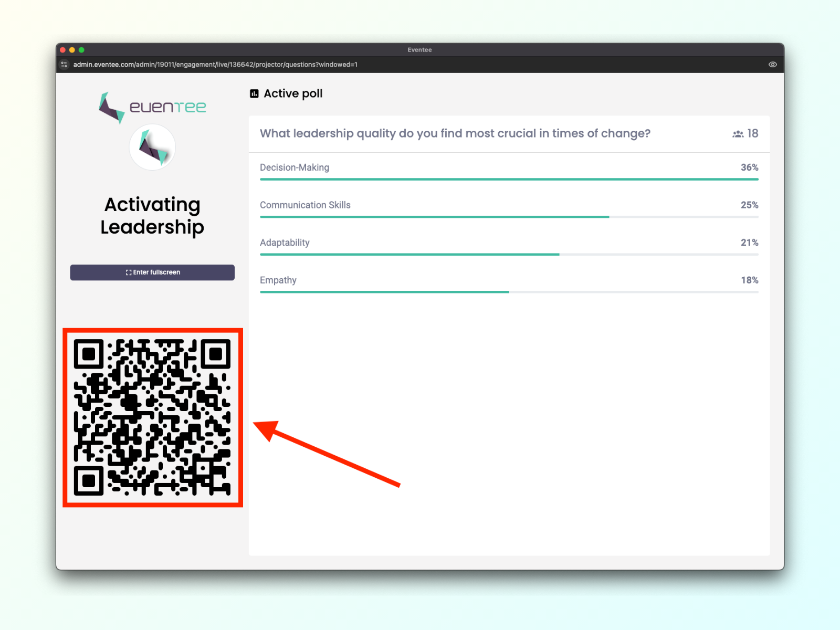
Task: Click the Empathy progress bar
Action: (509, 292)
